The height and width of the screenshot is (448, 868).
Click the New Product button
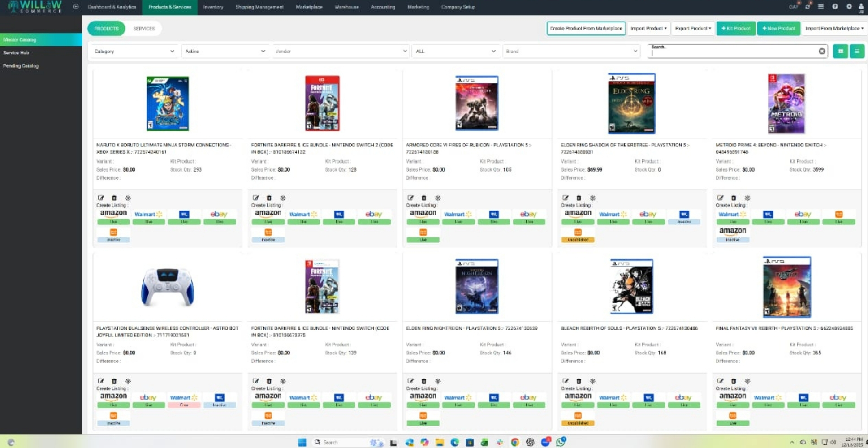pos(778,28)
